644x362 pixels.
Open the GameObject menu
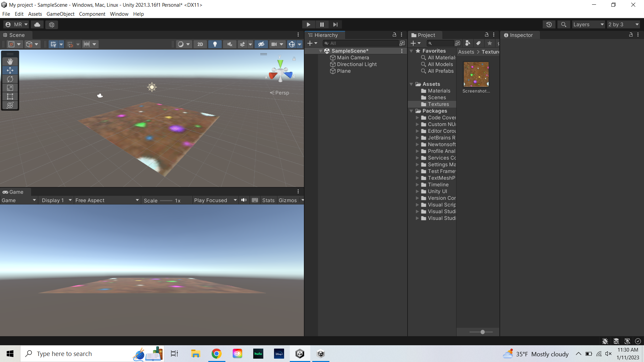tap(60, 14)
